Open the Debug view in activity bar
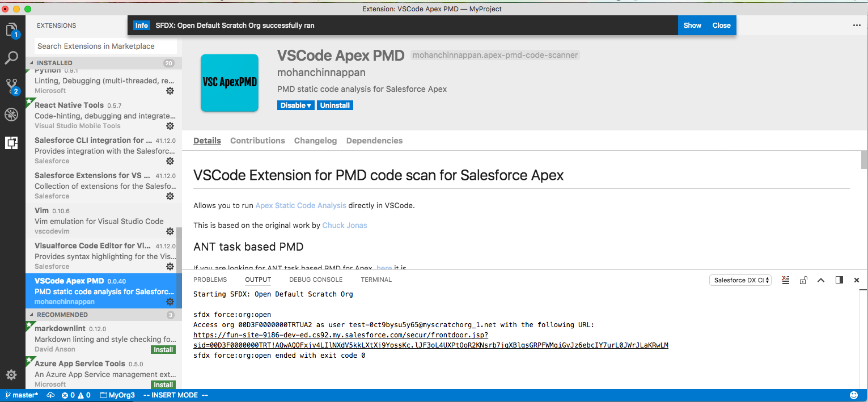The width and height of the screenshot is (868, 402). point(12,115)
